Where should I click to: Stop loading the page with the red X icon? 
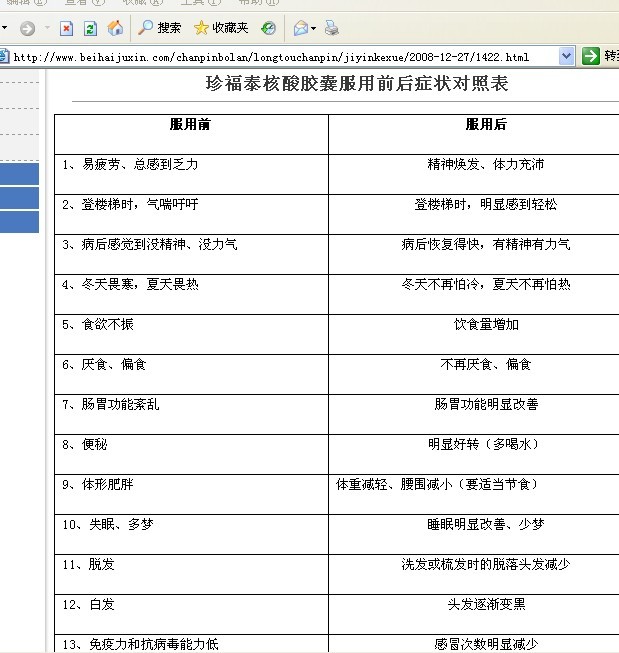pyautogui.click(x=66, y=28)
